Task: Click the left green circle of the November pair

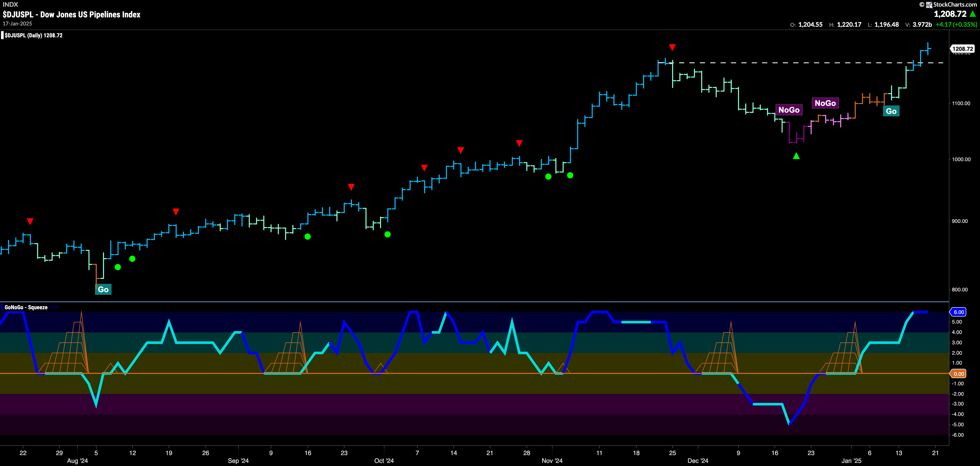Action: tap(548, 176)
